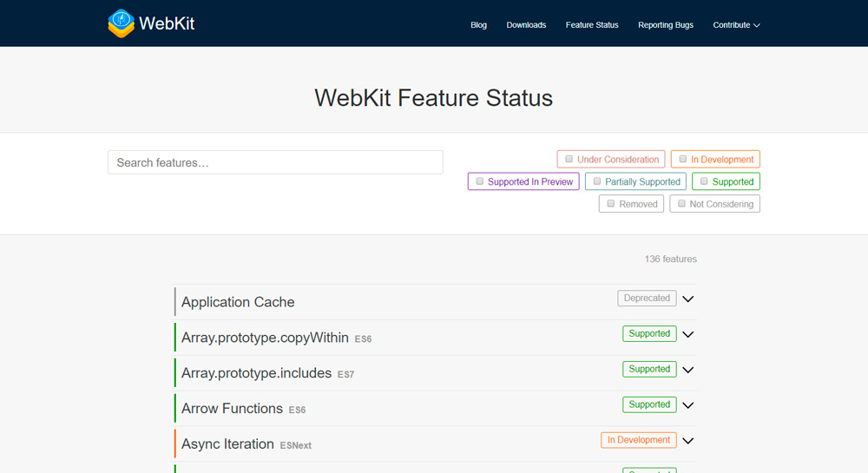The image size is (868, 473).
Task: Click the ESNext tag beside Async Iteration
Action: pos(296,445)
